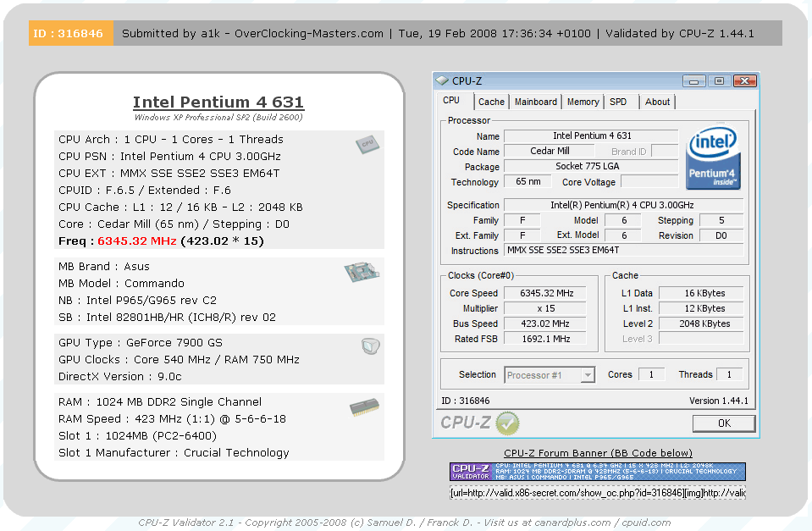Minimize the CPU-Z window
The image size is (812, 531).
pyautogui.click(x=694, y=80)
